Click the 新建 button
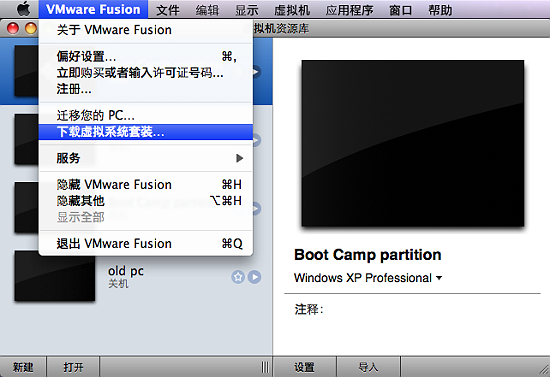The width and height of the screenshot is (550, 377). (23, 367)
